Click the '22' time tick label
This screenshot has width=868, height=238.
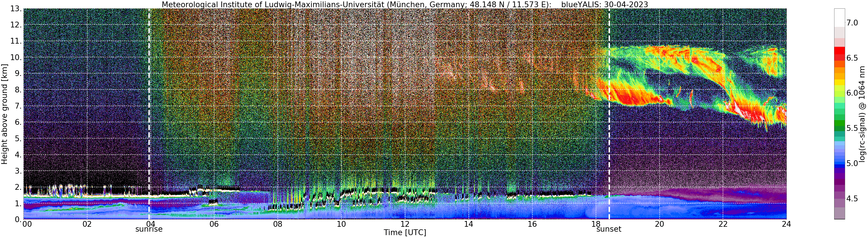coord(723,224)
